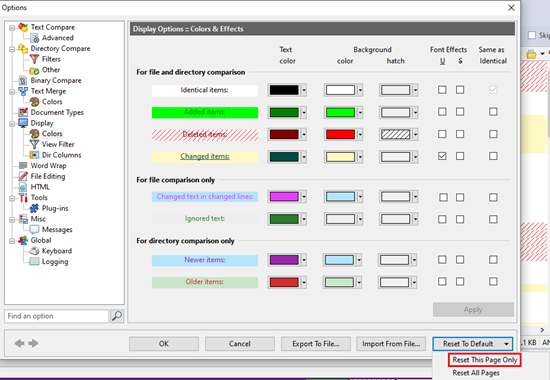Open background color dropdown for Added items
The height and width of the screenshot is (380, 550).
pos(360,113)
